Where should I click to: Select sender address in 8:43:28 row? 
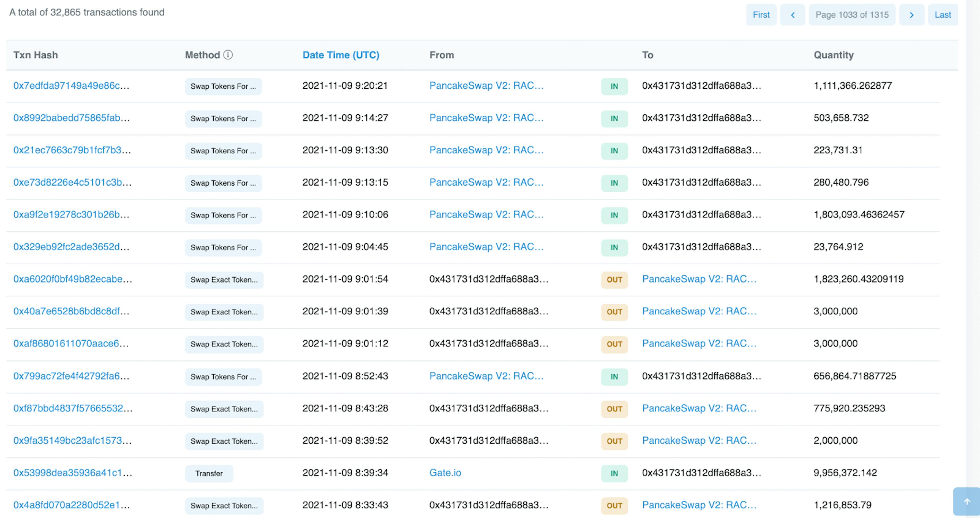[489, 408]
